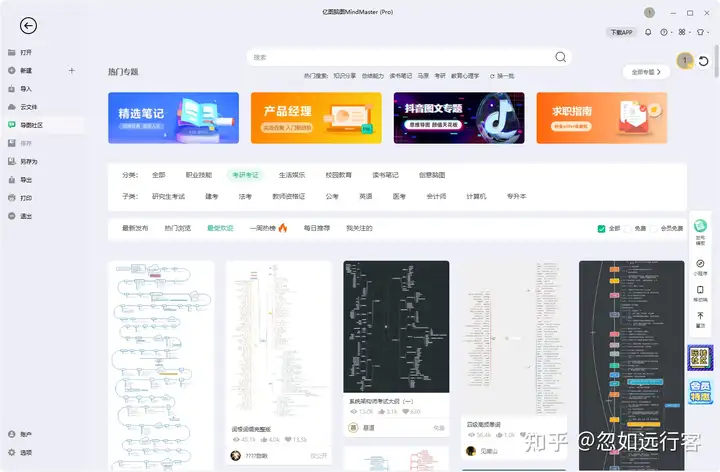Image resolution: width=720 pixels, height=472 pixels.
Task: Open the 产品经理 banner
Action: tap(316, 118)
